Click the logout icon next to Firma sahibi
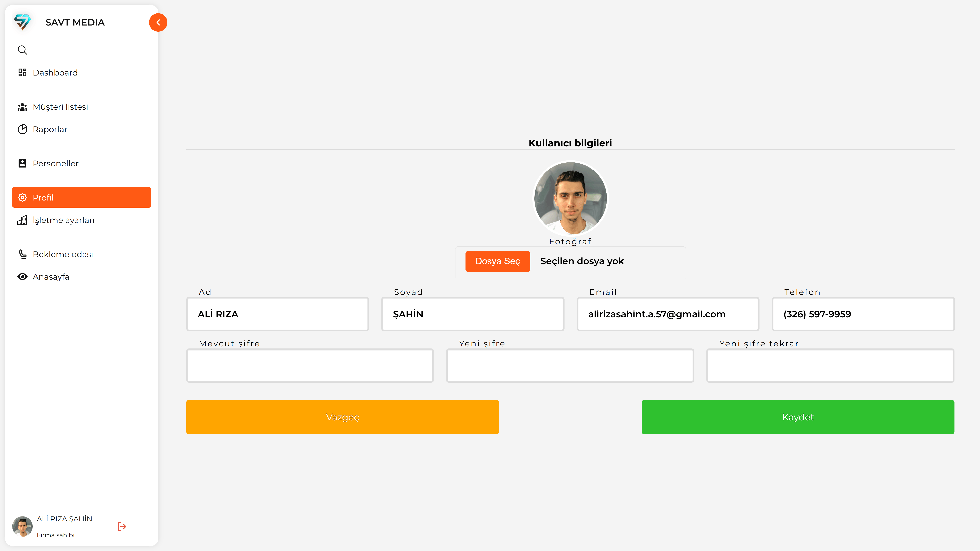Image resolution: width=980 pixels, height=551 pixels. pos(122,526)
